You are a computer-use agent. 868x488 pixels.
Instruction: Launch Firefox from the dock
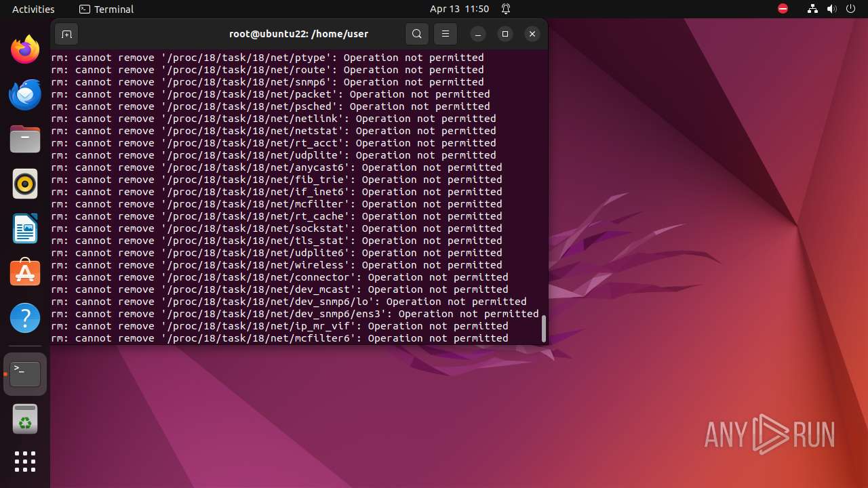coord(25,50)
